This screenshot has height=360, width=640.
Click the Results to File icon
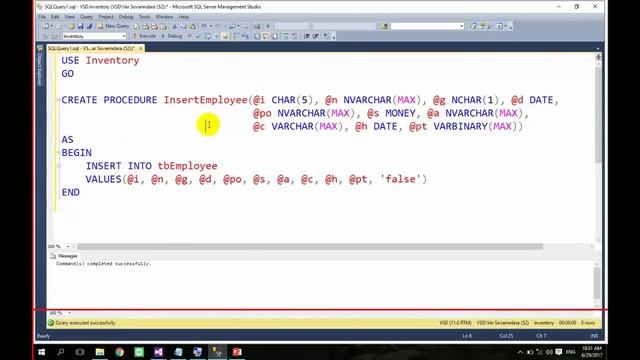275,36
